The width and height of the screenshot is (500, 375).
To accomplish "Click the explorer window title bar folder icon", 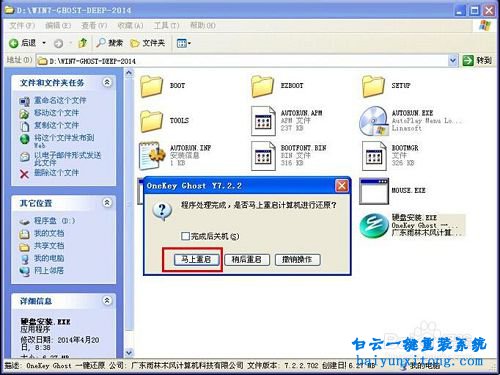I will pyautogui.click(x=10, y=10).
